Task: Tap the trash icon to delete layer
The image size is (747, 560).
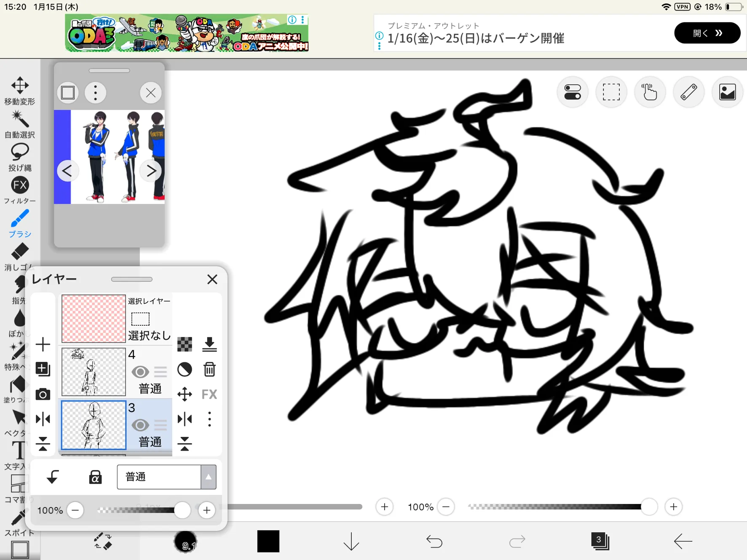Action: (209, 370)
